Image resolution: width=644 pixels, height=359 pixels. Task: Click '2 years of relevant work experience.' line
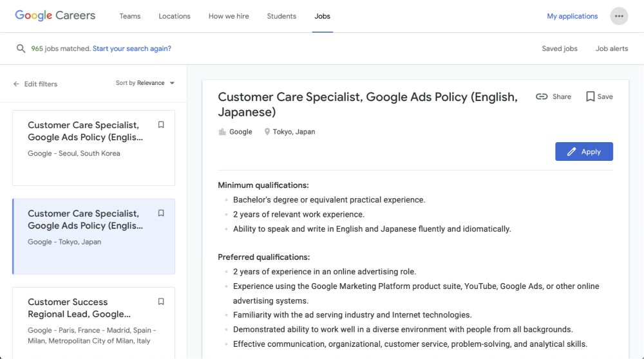coord(299,214)
